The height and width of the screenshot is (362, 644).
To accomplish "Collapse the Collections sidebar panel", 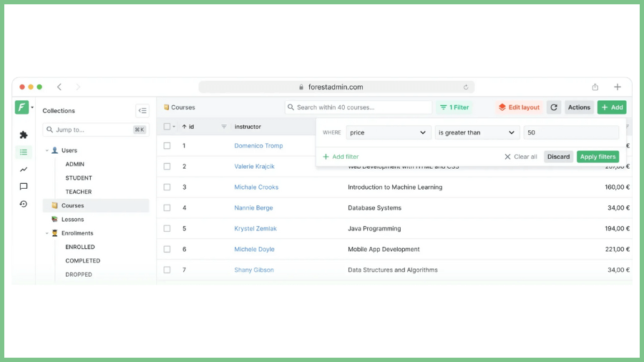I will point(142,111).
